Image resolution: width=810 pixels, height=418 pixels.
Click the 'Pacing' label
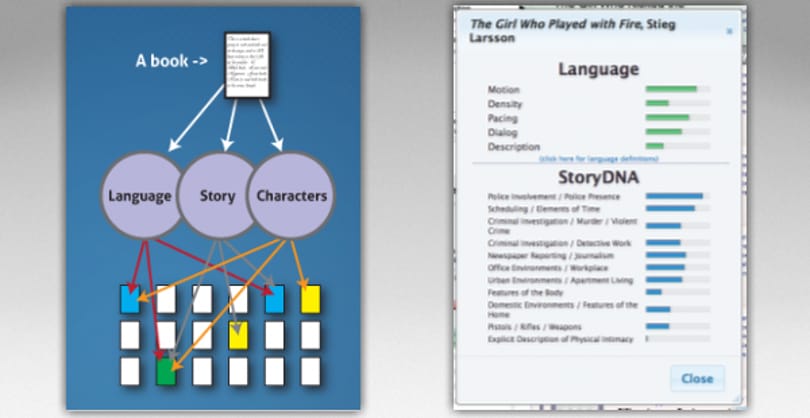[503, 118]
